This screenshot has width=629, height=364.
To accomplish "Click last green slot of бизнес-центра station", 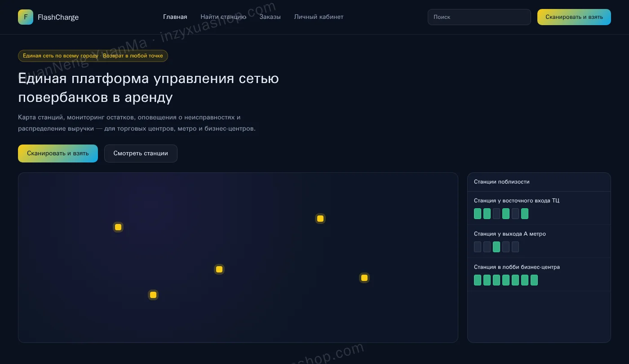I will (x=534, y=280).
